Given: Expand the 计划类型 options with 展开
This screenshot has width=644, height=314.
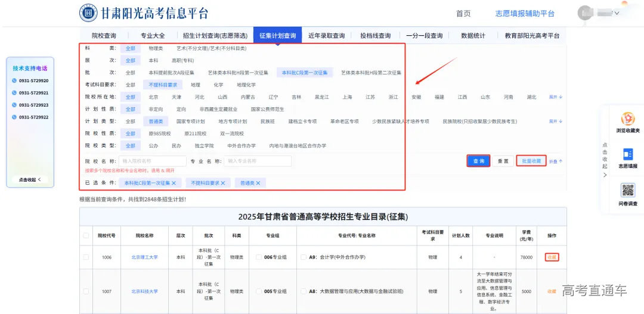Looking at the screenshot, I should tap(556, 122).
